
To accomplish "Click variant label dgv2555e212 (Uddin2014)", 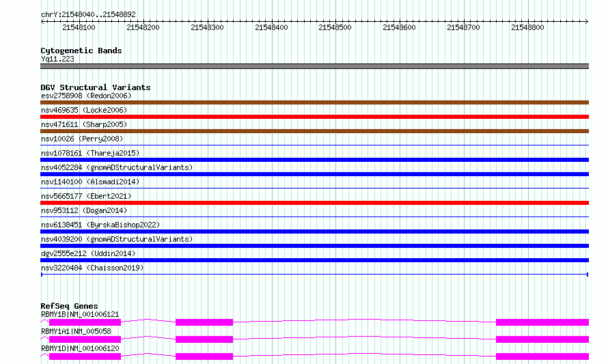I will [88, 253].
